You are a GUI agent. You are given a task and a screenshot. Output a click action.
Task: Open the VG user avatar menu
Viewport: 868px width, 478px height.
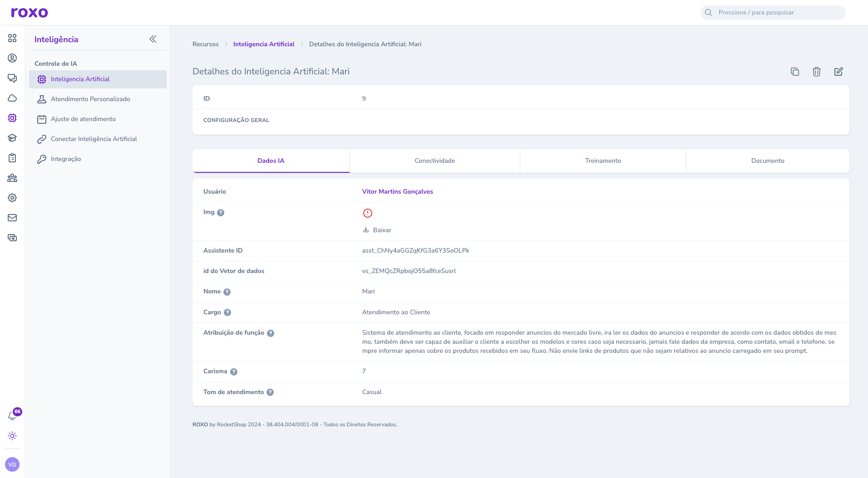(12, 464)
